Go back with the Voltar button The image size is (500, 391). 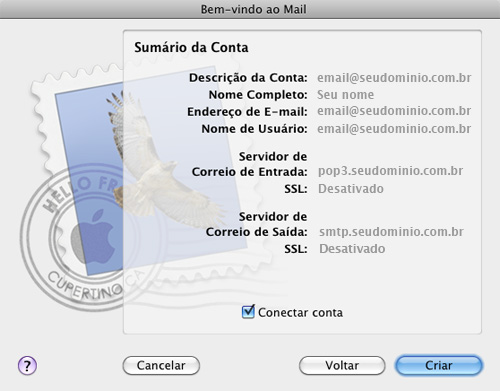click(342, 366)
